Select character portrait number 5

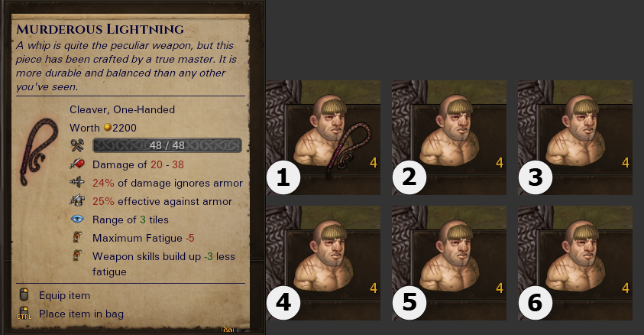pos(449,263)
